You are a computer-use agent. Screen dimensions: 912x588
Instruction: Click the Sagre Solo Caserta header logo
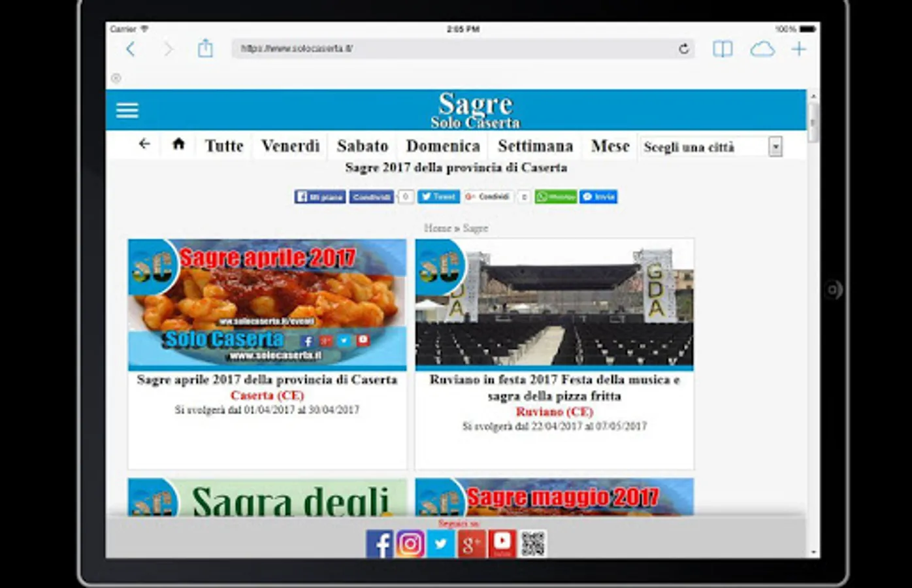coord(476,110)
